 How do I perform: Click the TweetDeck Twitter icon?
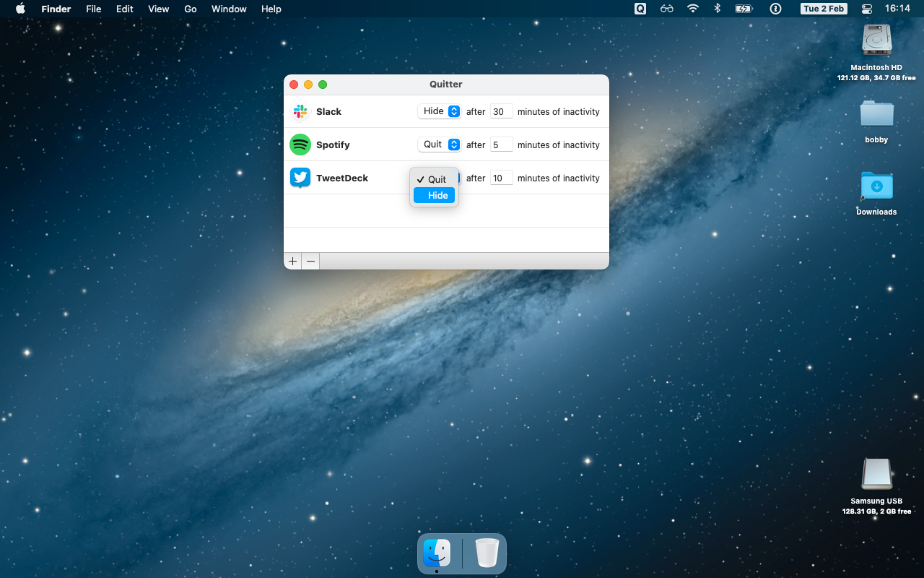pos(300,178)
